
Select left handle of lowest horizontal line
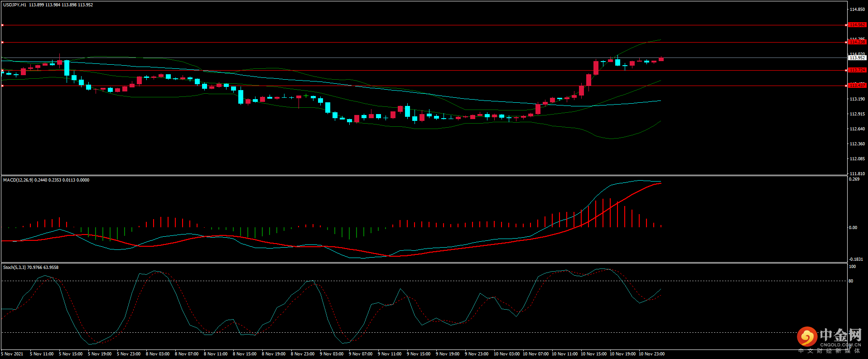tap(2, 86)
